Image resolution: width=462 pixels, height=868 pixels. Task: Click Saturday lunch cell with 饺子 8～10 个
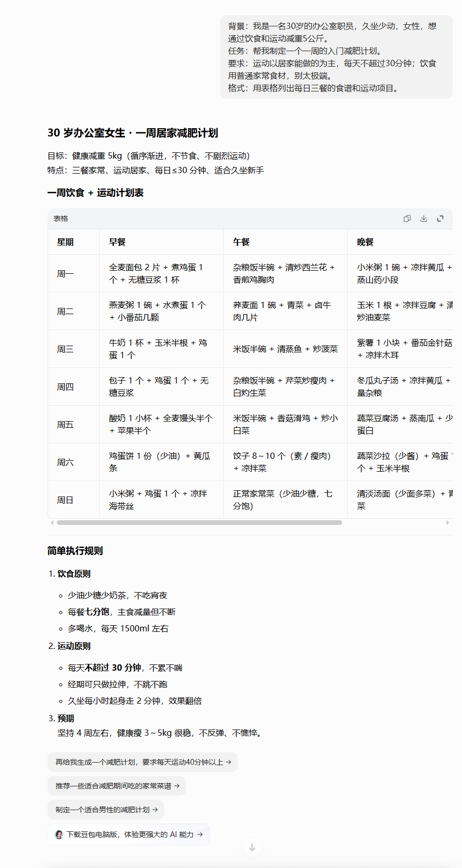click(285, 462)
